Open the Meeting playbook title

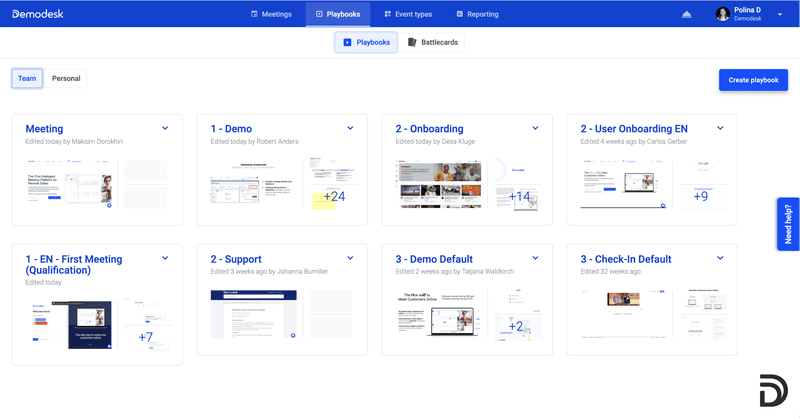44,129
